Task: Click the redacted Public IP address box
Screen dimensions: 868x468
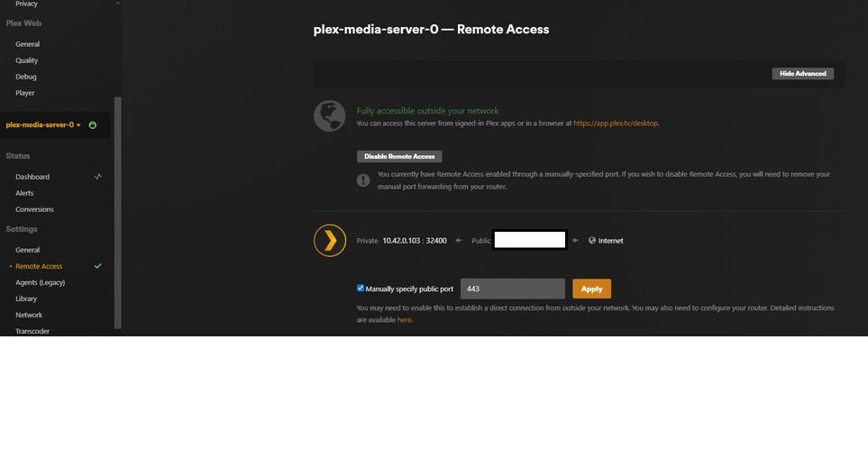Action: pos(530,240)
